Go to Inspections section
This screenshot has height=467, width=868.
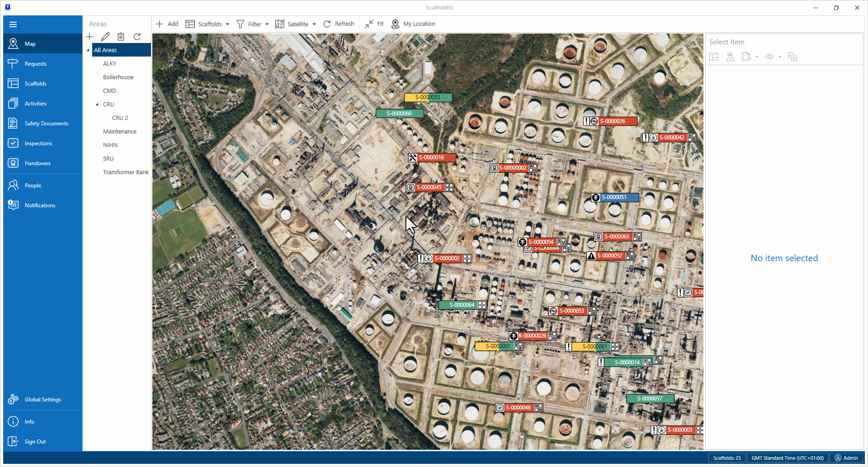(x=38, y=143)
